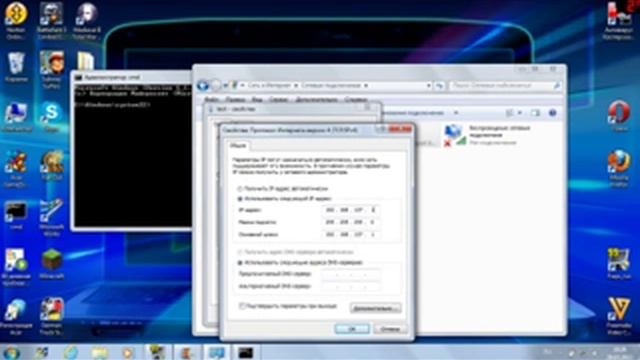Open the Вид menu in Explorer
This screenshot has height=360, width=640.
[257, 99]
